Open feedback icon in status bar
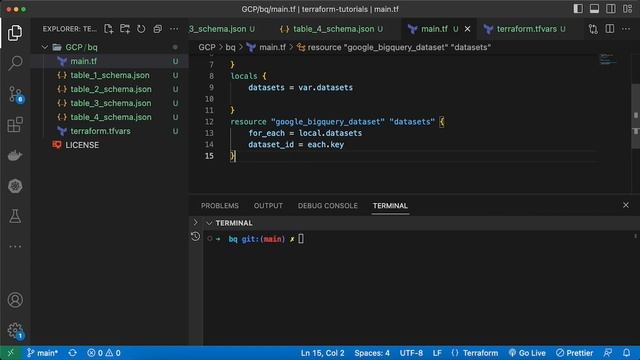The height and width of the screenshot is (360, 640). coord(608,353)
